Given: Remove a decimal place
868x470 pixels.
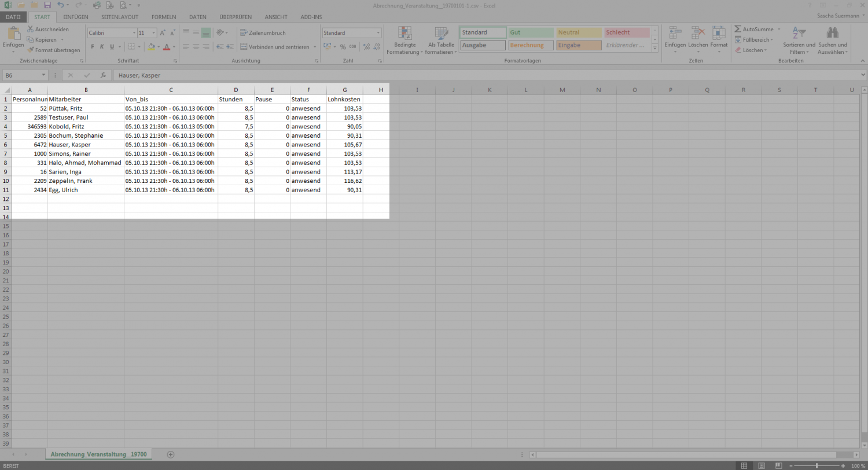Looking at the screenshot, I should pyautogui.click(x=376, y=47).
